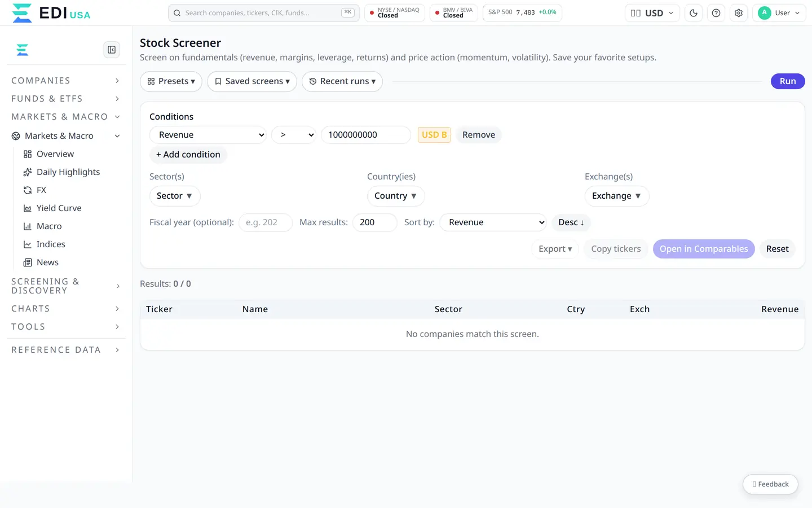Viewport: 812px width, 508px height.
Task: Click the Indices line chart icon
Action: tap(27, 244)
